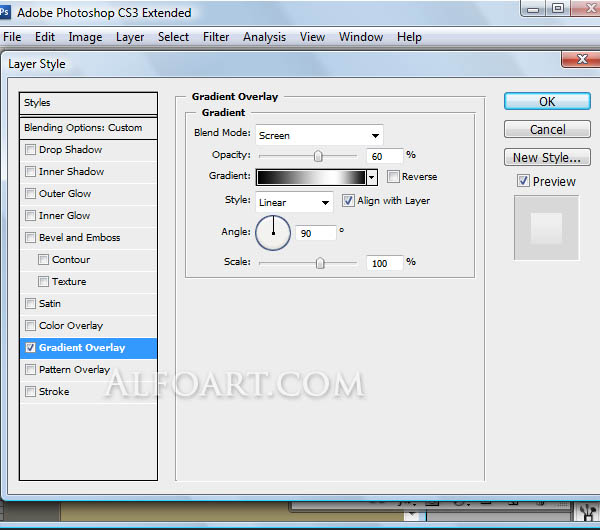Enable the Inner Glow checkbox
Viewport: 600px width, 530px height.
[31, 215]
